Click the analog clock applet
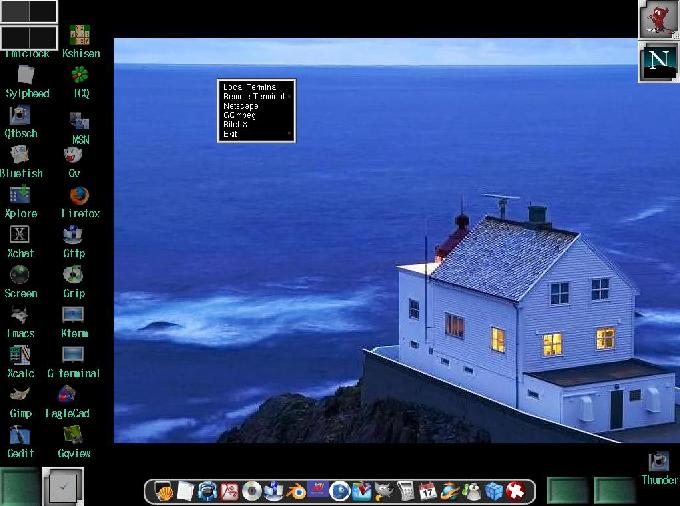 [x=64, y=486]
